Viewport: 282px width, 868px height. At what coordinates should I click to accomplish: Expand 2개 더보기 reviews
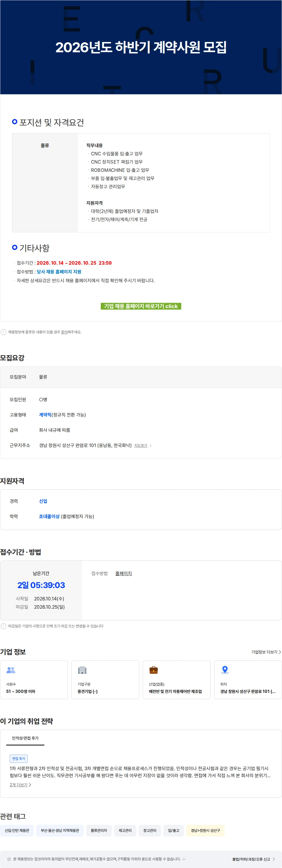19,785
